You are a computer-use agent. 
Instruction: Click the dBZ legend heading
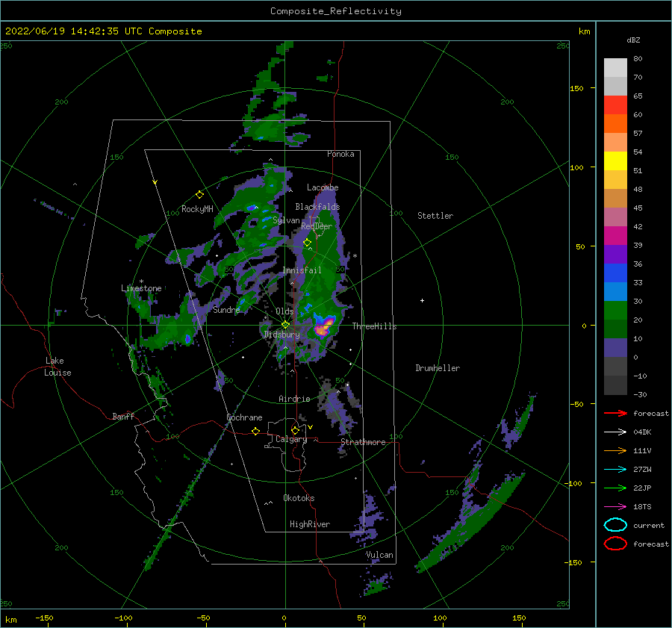tap(633, 40)
